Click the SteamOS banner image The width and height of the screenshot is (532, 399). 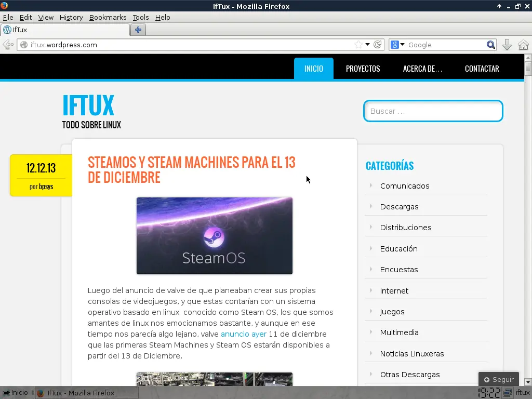pyautogui.click(x=215, y=236)
